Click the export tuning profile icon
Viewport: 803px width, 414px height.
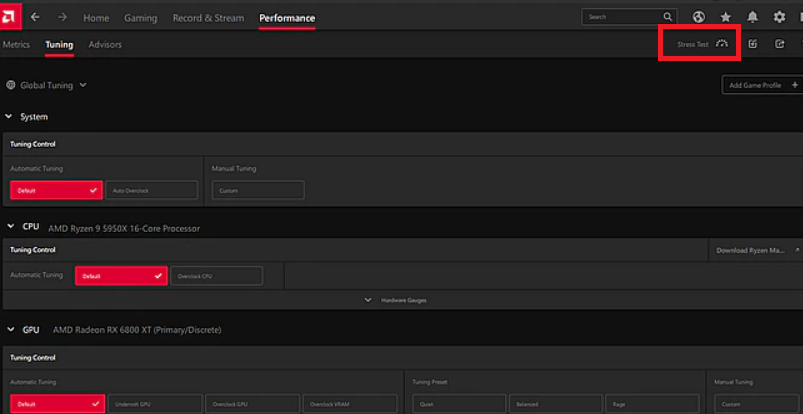pos(779,44)
